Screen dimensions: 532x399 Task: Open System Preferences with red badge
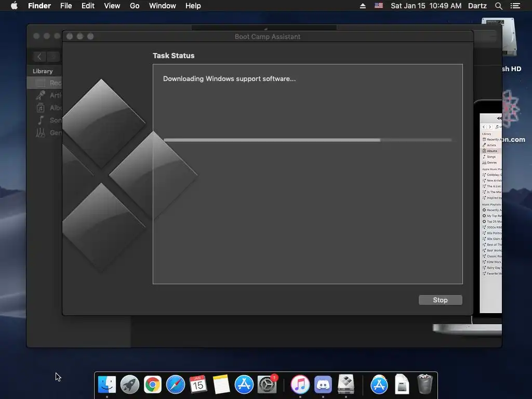click(267, 384)
